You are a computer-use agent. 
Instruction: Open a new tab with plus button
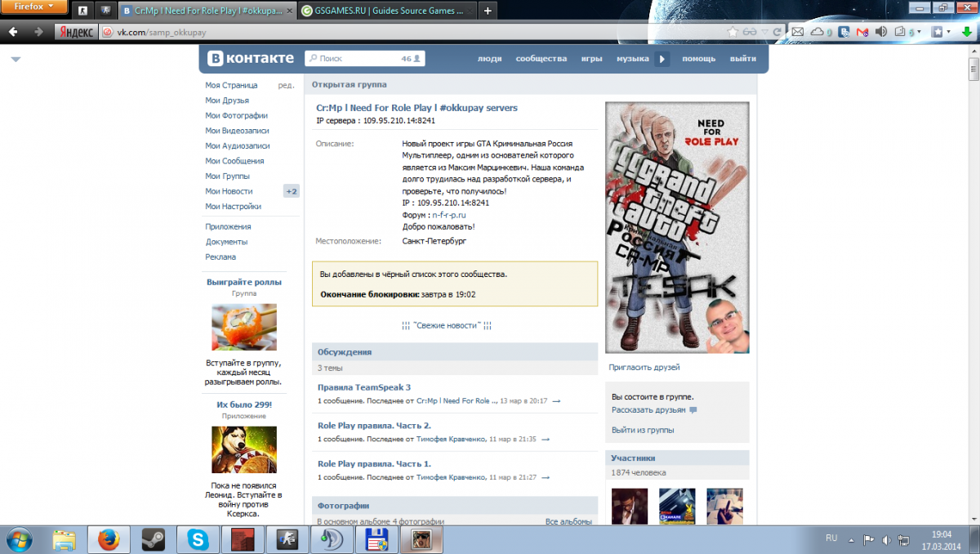point(488,11)
